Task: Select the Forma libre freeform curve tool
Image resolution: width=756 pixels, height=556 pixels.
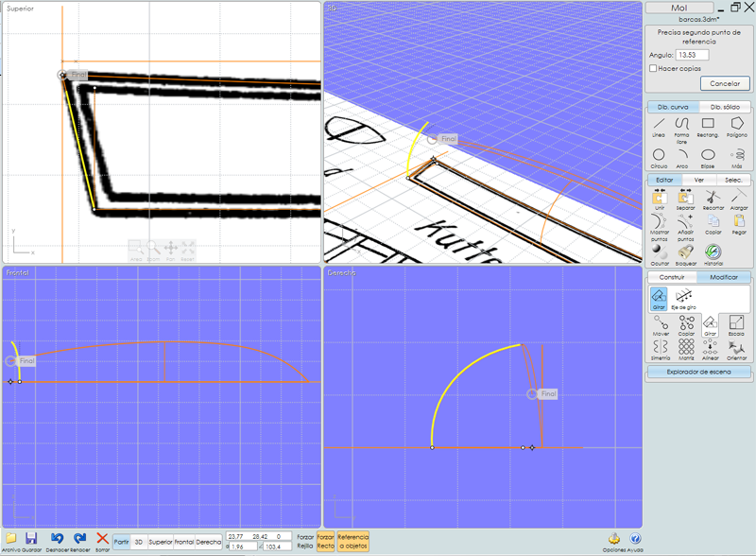Action: click(681, 130)
